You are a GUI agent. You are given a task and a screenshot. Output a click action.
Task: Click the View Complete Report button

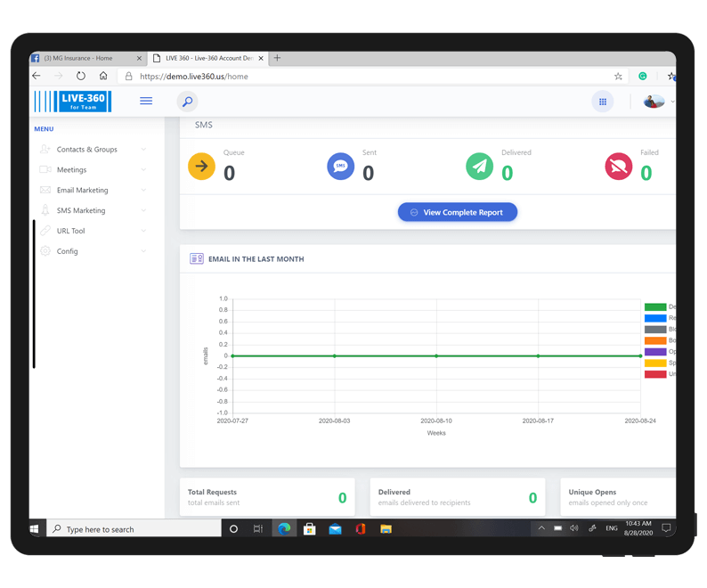click(457, 213)
